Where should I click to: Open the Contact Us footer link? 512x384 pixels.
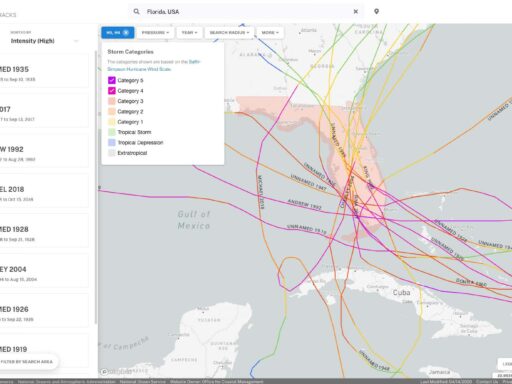coord(487,381)
